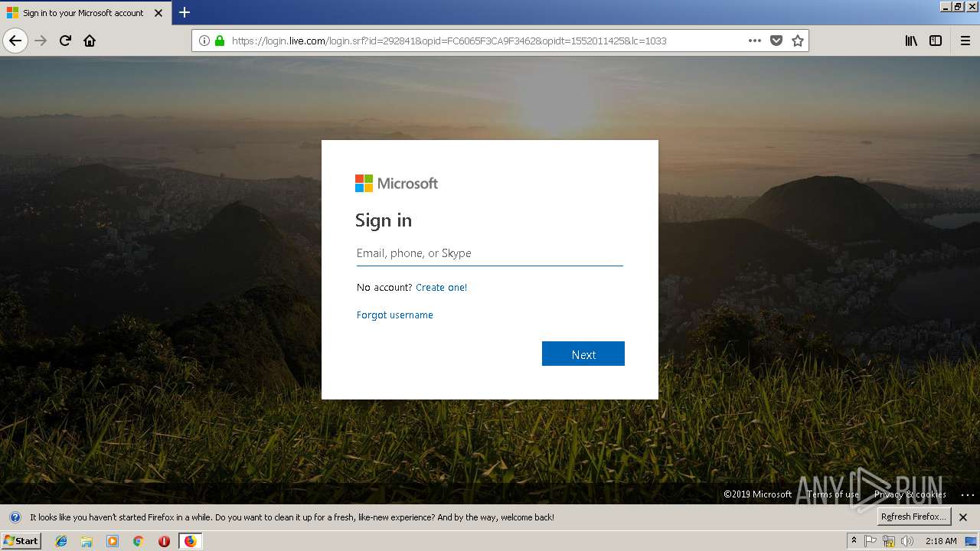Screen dimensions: 980x551
Task: Close the Microsoft sign-in tab
Action: (x=158, y=13)
